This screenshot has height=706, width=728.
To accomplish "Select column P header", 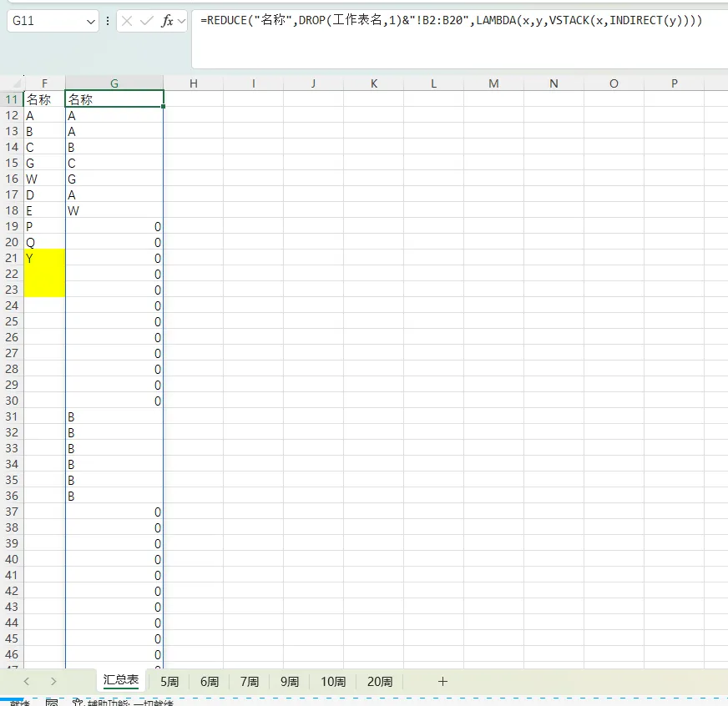I will pyautogui.click(x=674, y=83).
